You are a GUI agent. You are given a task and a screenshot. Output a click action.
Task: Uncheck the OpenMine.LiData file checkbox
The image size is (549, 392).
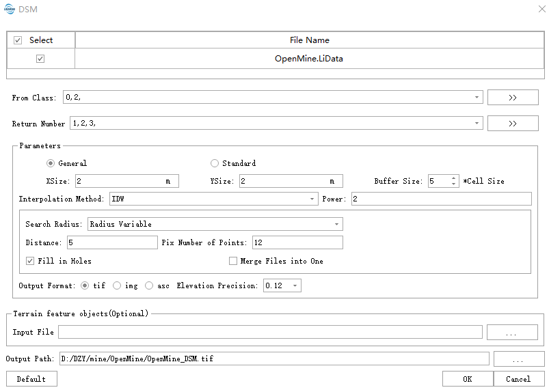[x=40, y=59]
